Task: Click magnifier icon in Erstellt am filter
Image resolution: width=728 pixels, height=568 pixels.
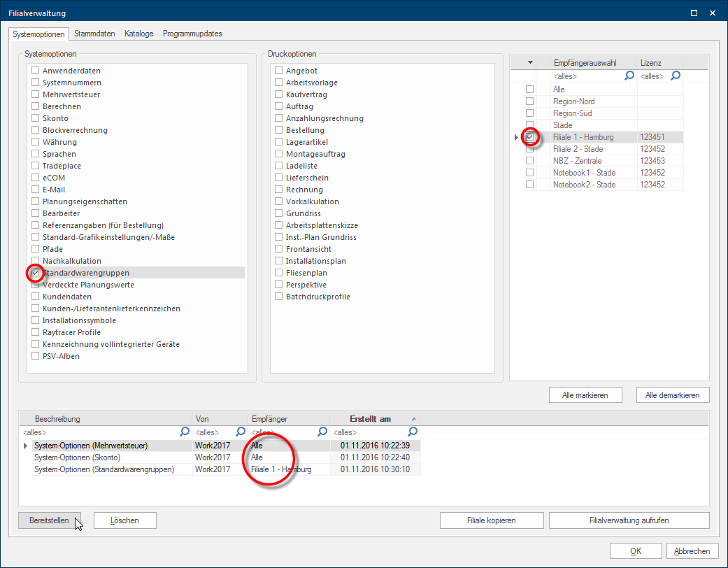Action: coord(413,432)
